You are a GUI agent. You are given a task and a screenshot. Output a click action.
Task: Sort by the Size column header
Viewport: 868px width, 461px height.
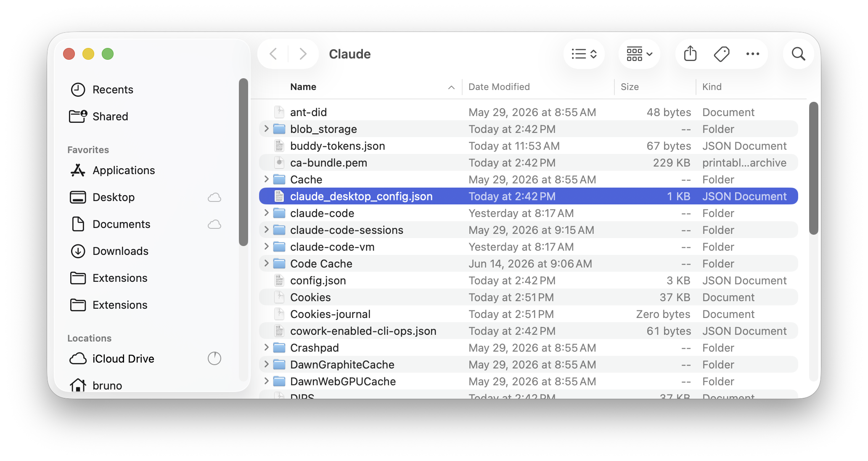630,87
